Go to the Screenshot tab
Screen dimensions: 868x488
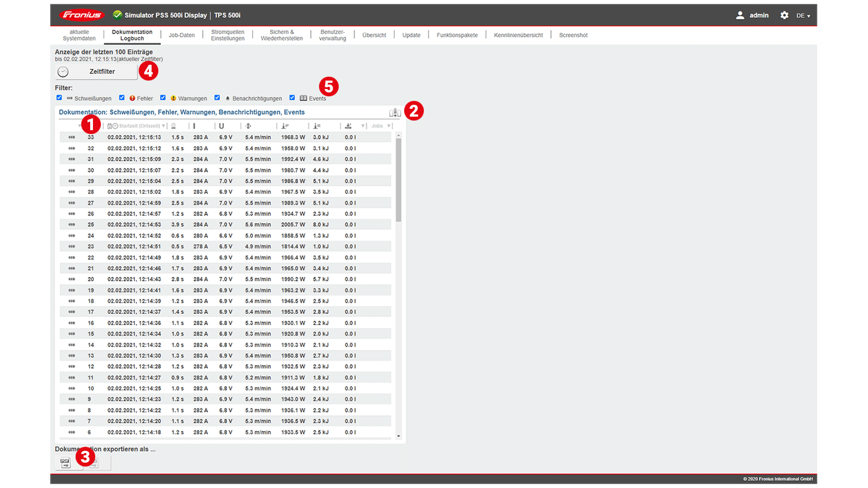pyautogui.click(x=573, y=36)
